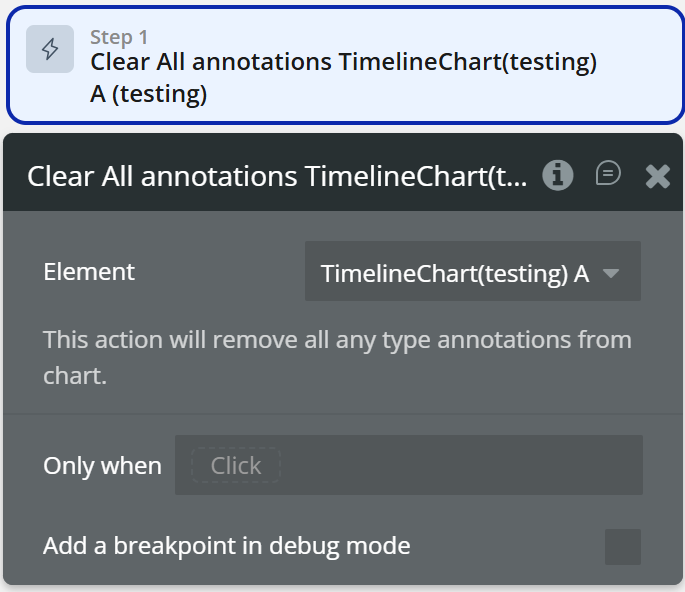Close the Clear All annotations panel
This screenshot has height=592, width=685.
[657, 176]
